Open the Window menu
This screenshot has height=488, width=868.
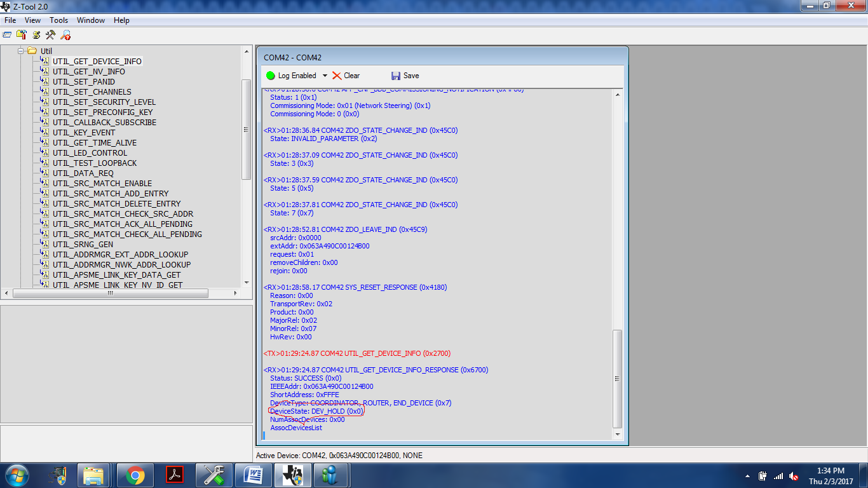91,20
